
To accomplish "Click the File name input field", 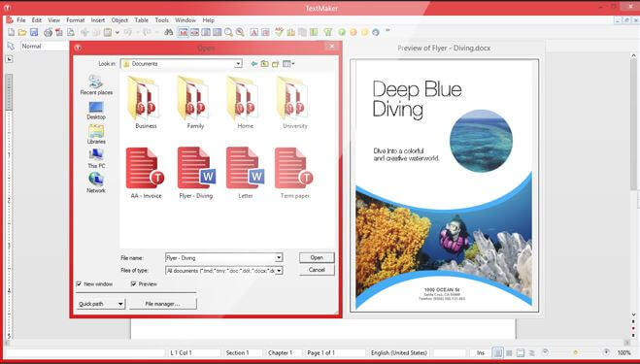I will [220, 258].
